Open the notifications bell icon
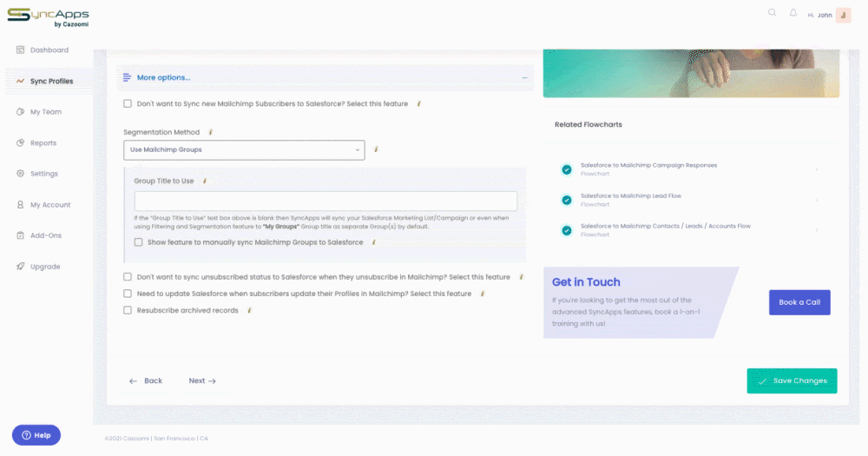Screen dimensions: 868x456 tap(793, 13)
